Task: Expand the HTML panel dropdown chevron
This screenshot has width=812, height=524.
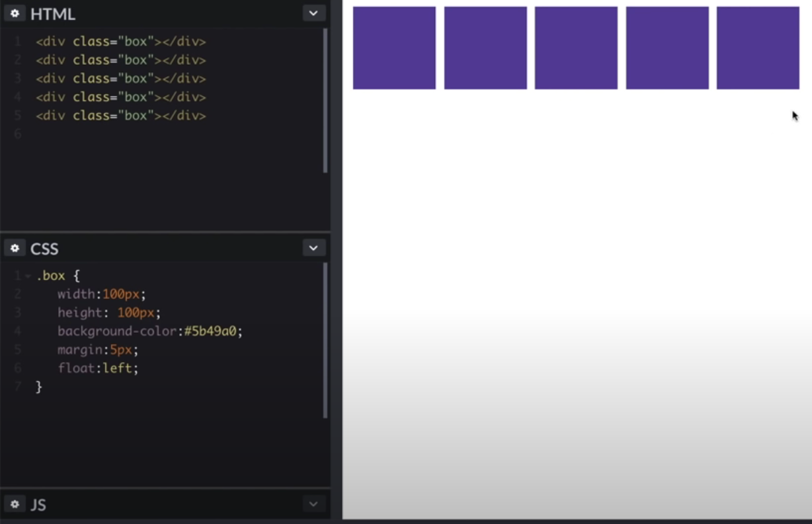Action: coord(313,13)
